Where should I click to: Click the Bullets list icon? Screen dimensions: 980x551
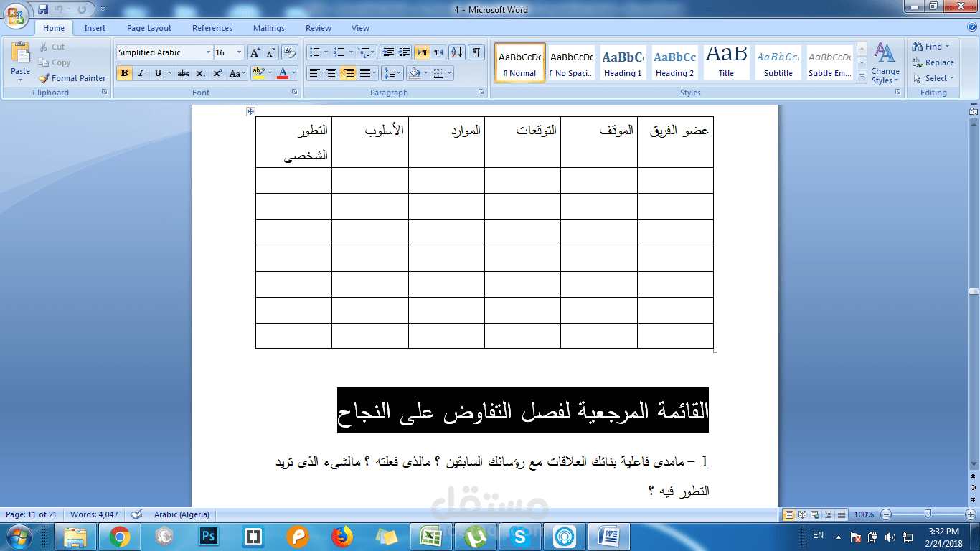pyautogui.click(x=314, y=52)
